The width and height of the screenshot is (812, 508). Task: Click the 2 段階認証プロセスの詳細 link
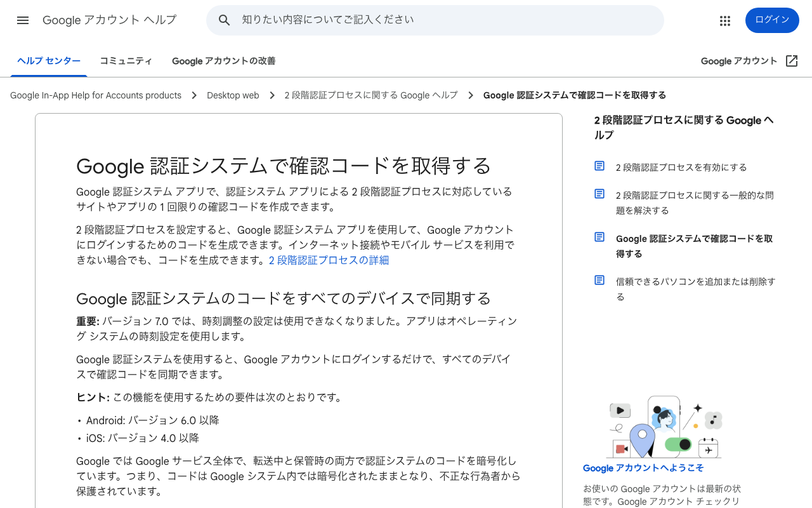point(329,260)
